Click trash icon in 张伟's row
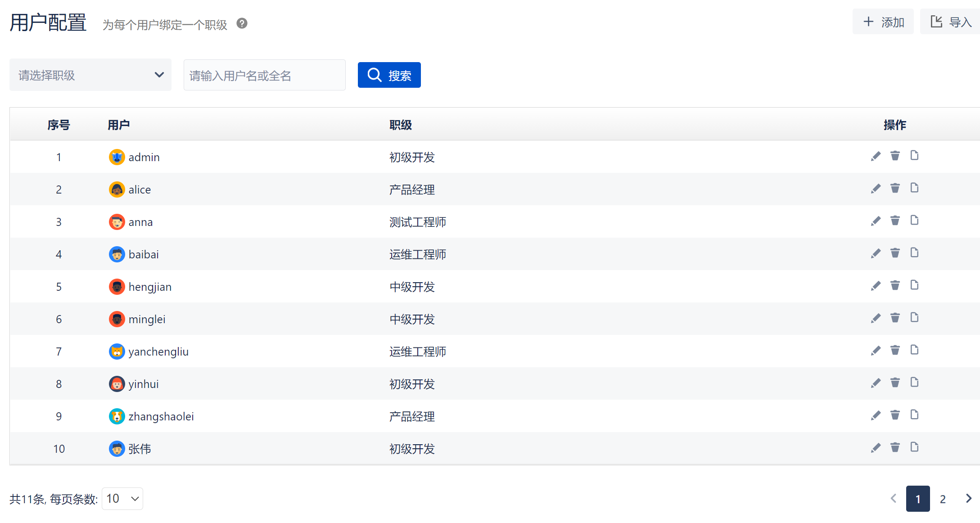 tap(895, 447)
